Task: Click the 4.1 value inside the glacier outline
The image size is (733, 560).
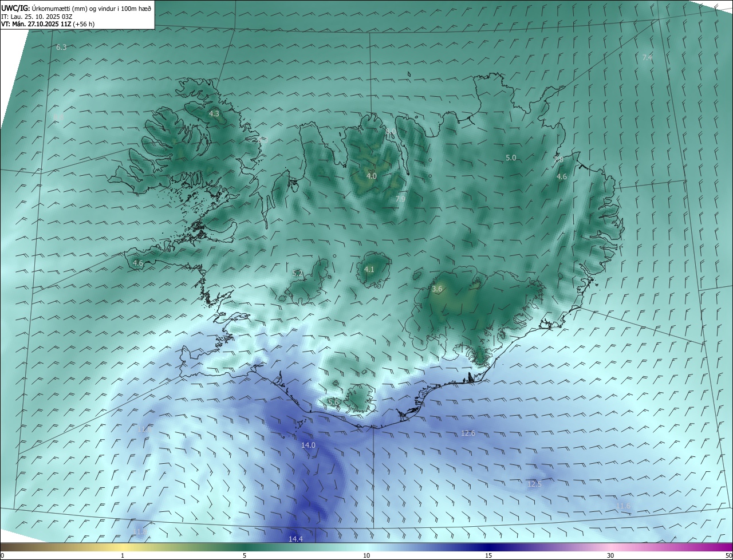Action: tap(369, 269)
